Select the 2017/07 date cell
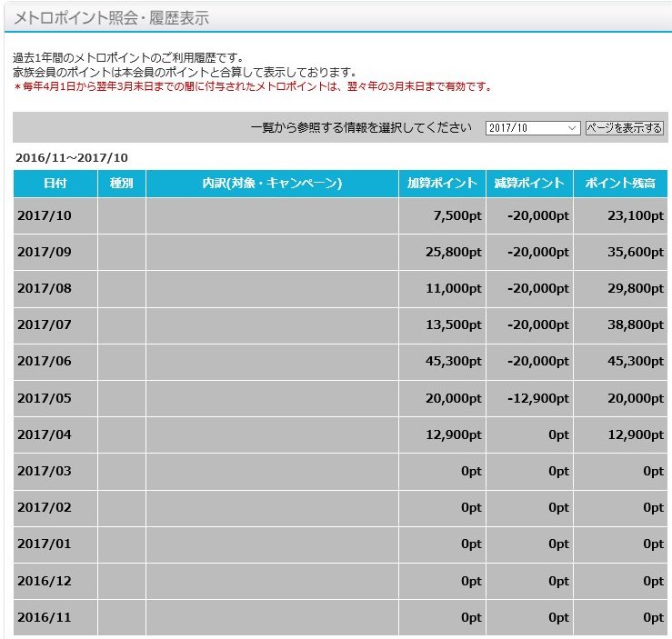The height and width of the screenshot is (639, 672). coord(55,324)
